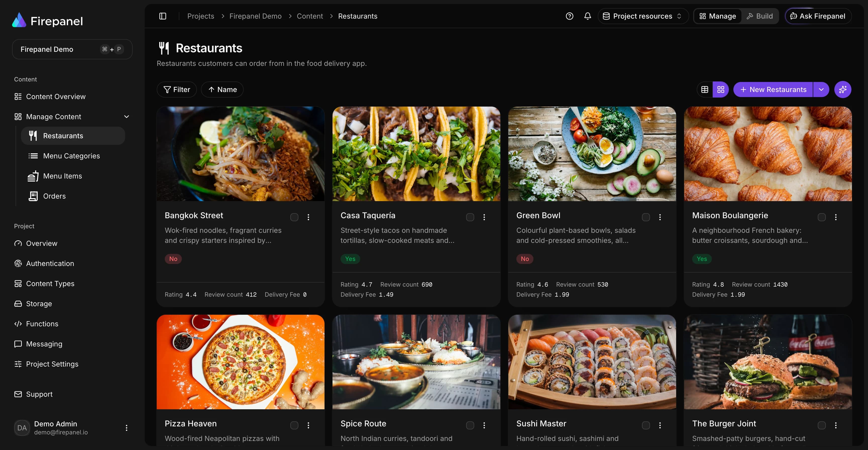
Task: Open the Sushi Master image thumbnail
Action: click(592, 362)
